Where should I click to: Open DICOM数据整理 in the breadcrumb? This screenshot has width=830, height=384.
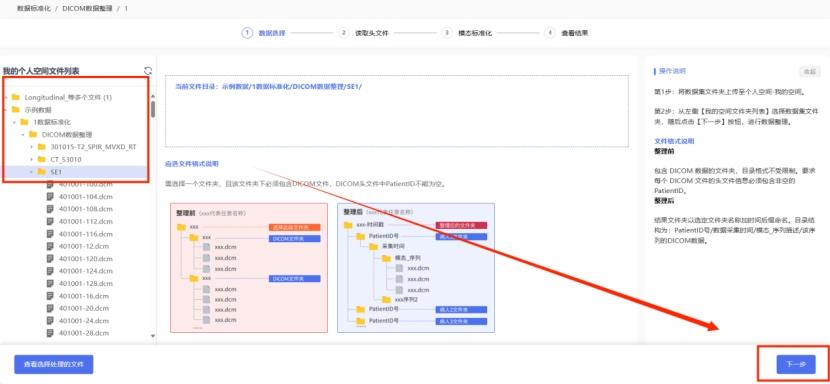87,9
